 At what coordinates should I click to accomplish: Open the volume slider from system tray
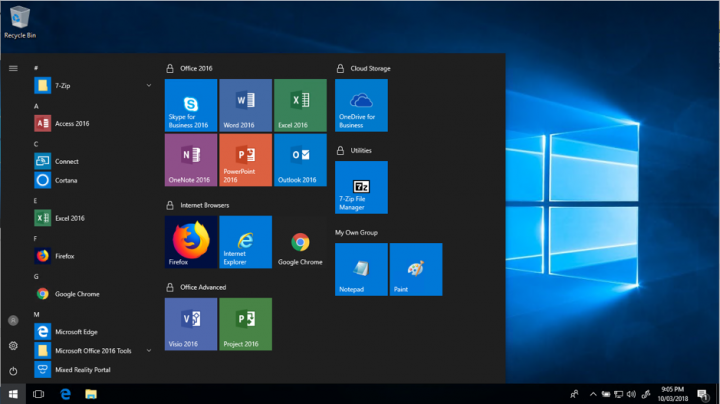[x=630, y=394]
